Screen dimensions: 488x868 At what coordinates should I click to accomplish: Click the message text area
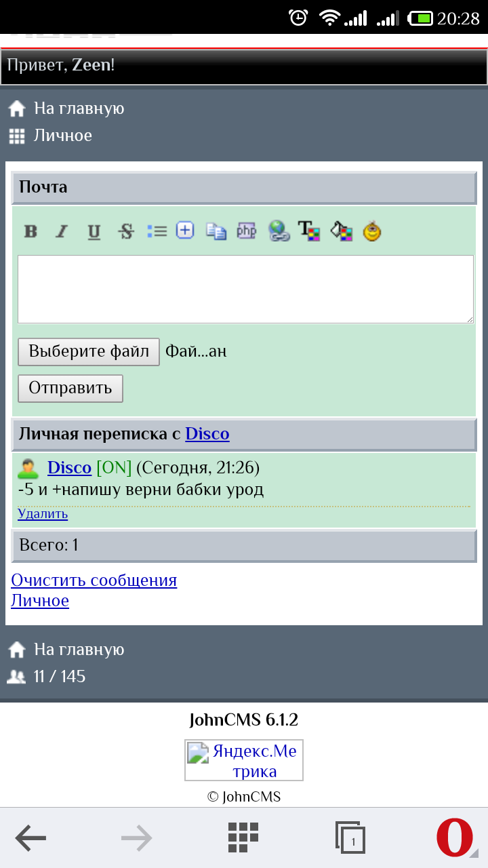(245, 290)
